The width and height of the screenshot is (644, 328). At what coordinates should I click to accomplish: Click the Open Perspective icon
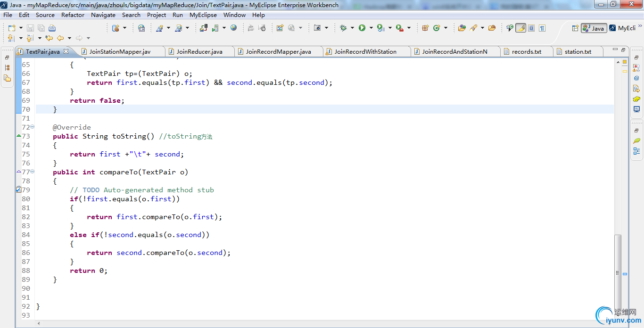pyautogui.click(x=575, y=28)
